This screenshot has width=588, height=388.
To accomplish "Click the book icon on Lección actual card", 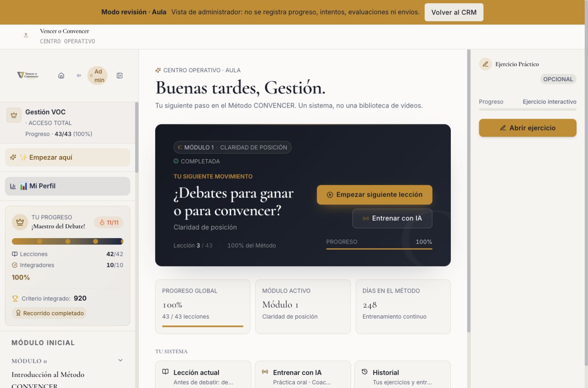I will coord(165,372).
